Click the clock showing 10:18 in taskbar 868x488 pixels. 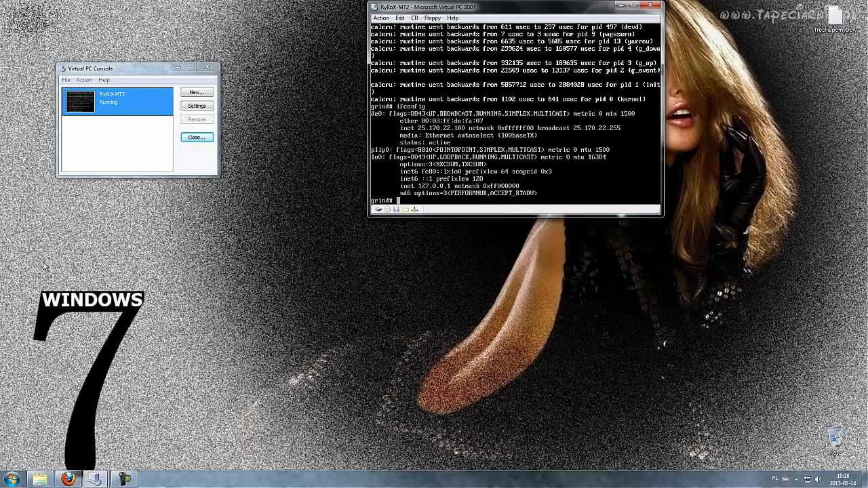pyautogui.click(x=843, y=479)
